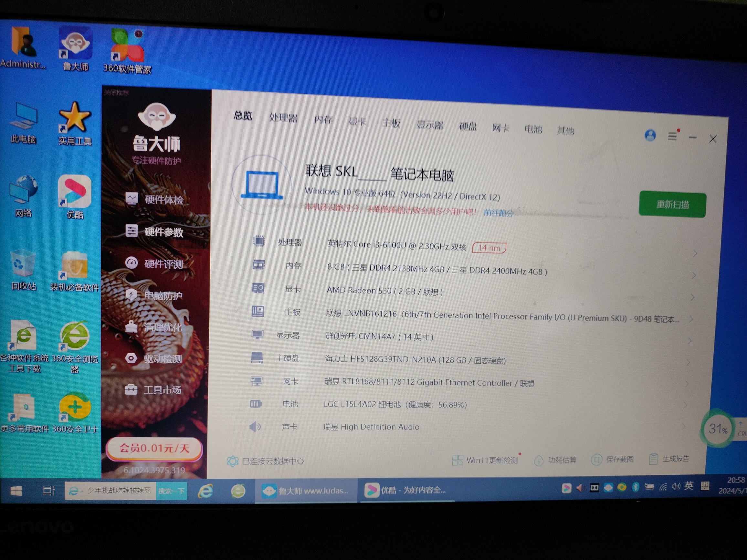Click the 搜索一下 taskbar search button
The image size is (747, 560).
tap(172, 491)
